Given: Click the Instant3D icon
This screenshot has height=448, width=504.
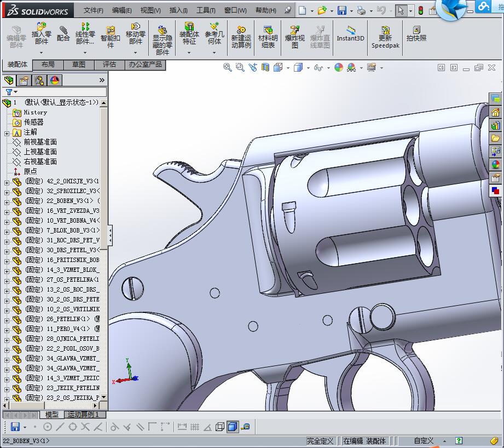Looking at the screenshot, I should (x=350, y=33).
